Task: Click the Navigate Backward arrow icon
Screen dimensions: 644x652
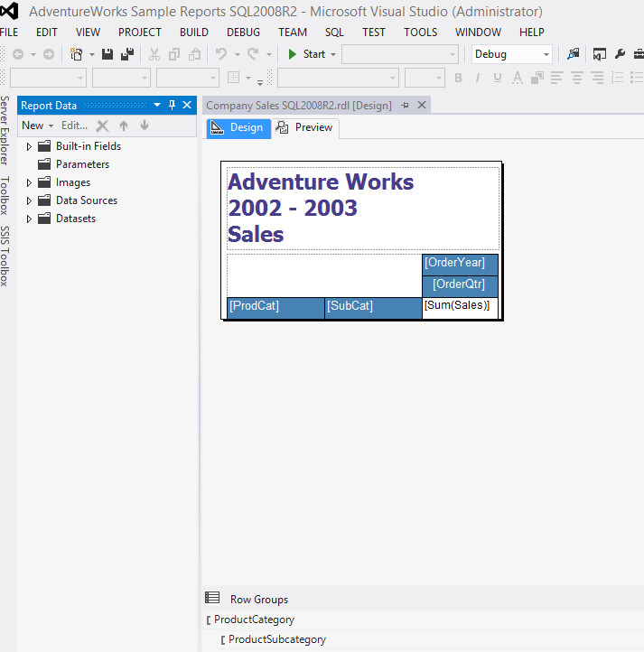Action: (18, 54)
